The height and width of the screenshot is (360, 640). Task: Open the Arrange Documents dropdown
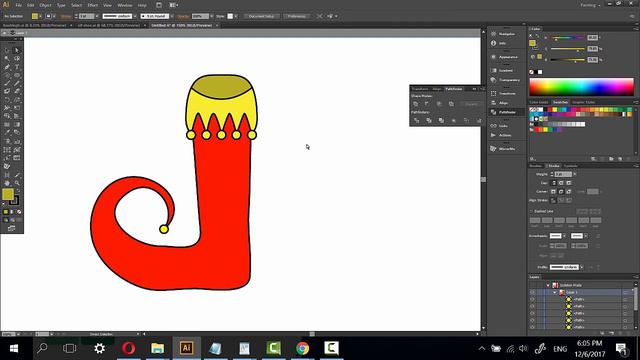[173, 5]
